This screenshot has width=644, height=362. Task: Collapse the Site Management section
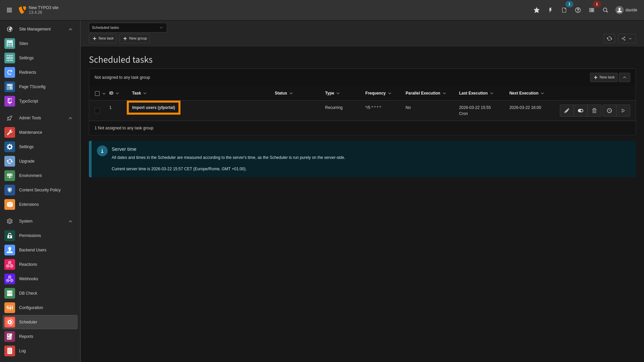coord(70,29)
